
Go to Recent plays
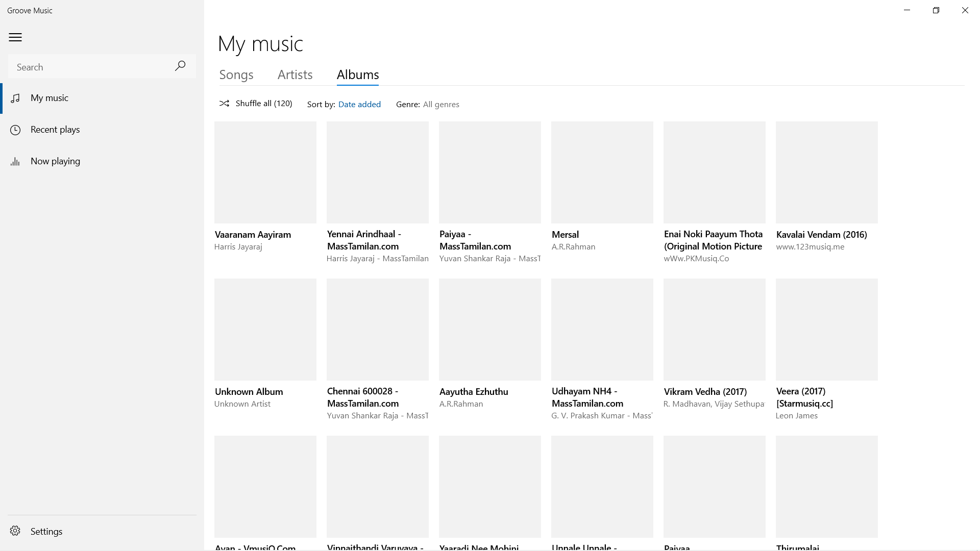pos(102,130)
